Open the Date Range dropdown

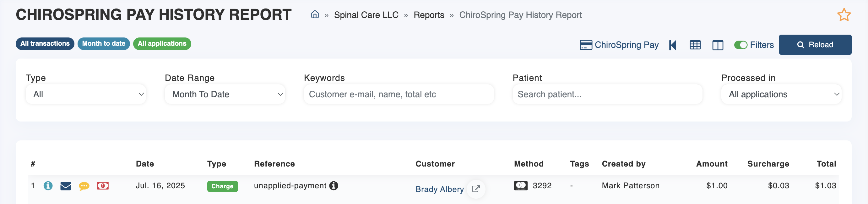pos(225,94)
